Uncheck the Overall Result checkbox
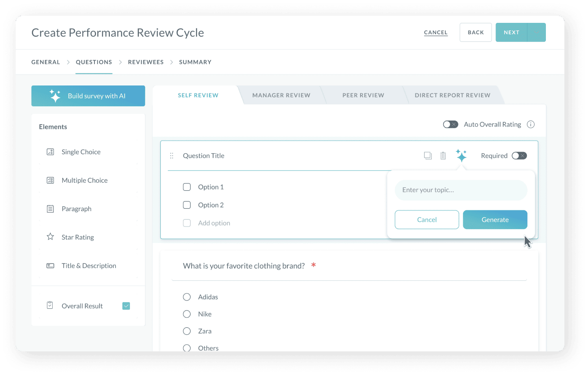588x375 pixels. coord(126,306)
